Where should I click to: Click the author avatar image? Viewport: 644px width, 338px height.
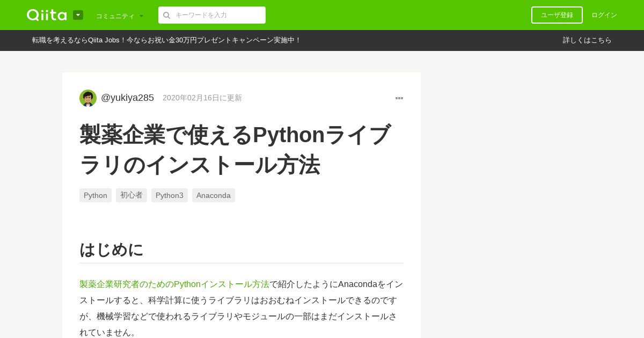[x=88, y=98]
